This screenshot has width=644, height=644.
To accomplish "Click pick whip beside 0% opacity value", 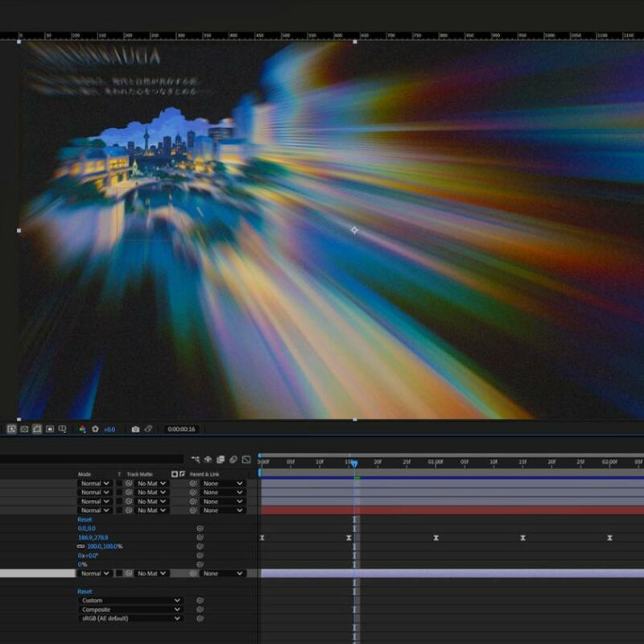I will click(200, 564).
